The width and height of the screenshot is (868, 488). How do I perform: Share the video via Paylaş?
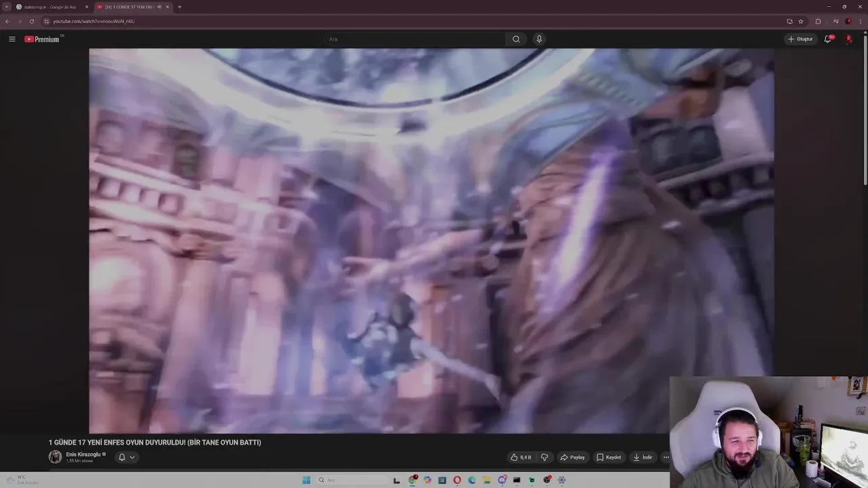[x=572, y=457]
